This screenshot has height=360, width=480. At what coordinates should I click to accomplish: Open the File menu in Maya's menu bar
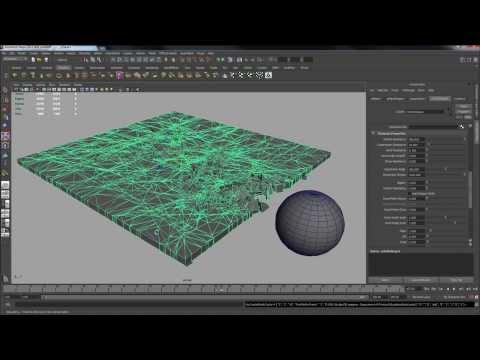coord(5,53)
